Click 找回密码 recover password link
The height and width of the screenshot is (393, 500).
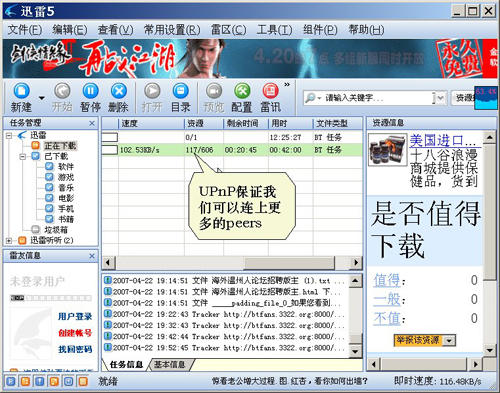click(x=75, y=349)
